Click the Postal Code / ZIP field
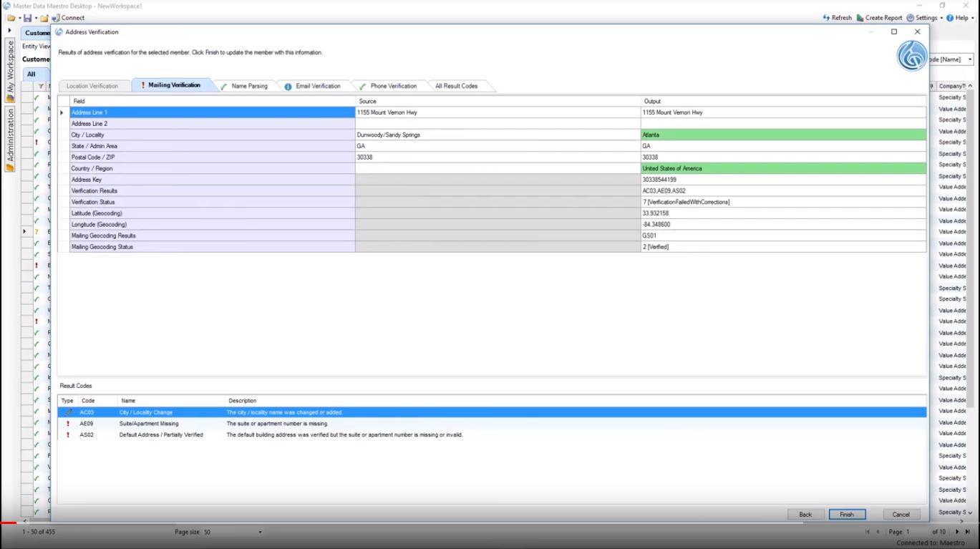 [212, 157]
